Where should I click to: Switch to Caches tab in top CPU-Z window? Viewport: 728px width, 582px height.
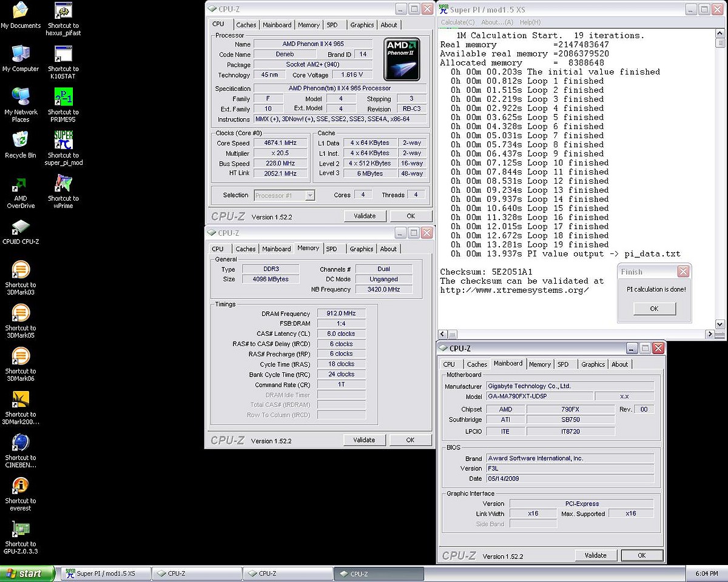[246, 25]
